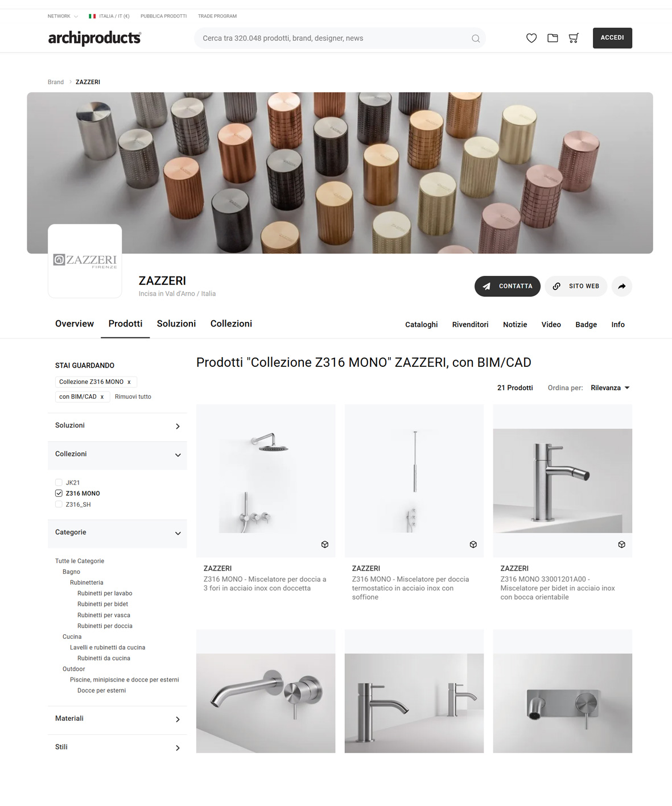Click the CONTATTA button
The height and width of the screenshot is (806, 672).
tap(508, 286)
